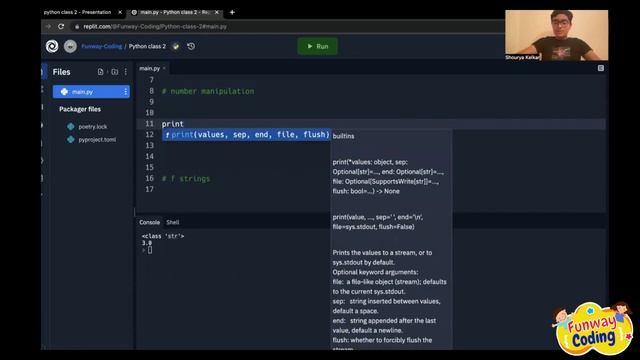Image resolution: width=640 pixels, height=360 pixels.
Task: Close the main.py editor tab
Action: [164, 68]
